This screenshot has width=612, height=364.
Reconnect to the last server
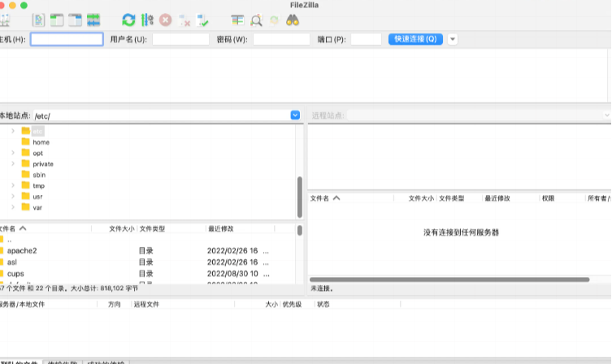point(202,20)
